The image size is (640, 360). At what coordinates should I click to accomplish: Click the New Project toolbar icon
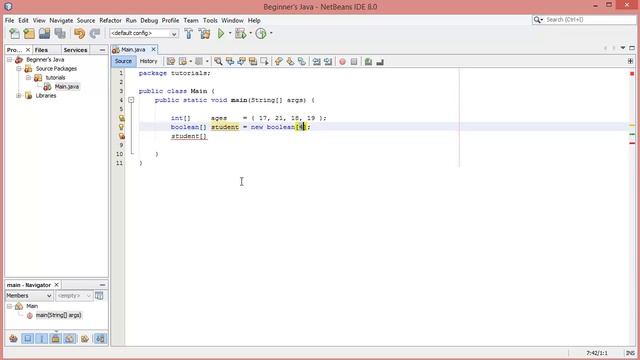point(29,33)
